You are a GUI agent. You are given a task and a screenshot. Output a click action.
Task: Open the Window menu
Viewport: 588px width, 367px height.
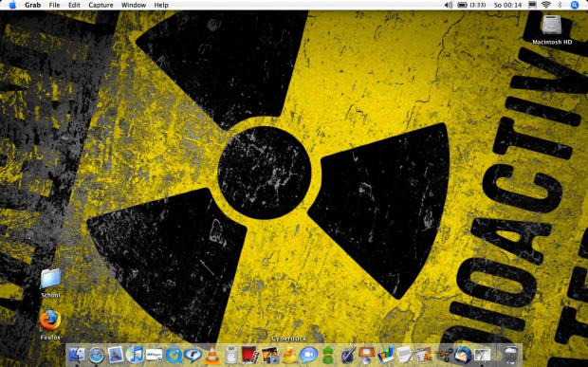(x=134, y=5)
